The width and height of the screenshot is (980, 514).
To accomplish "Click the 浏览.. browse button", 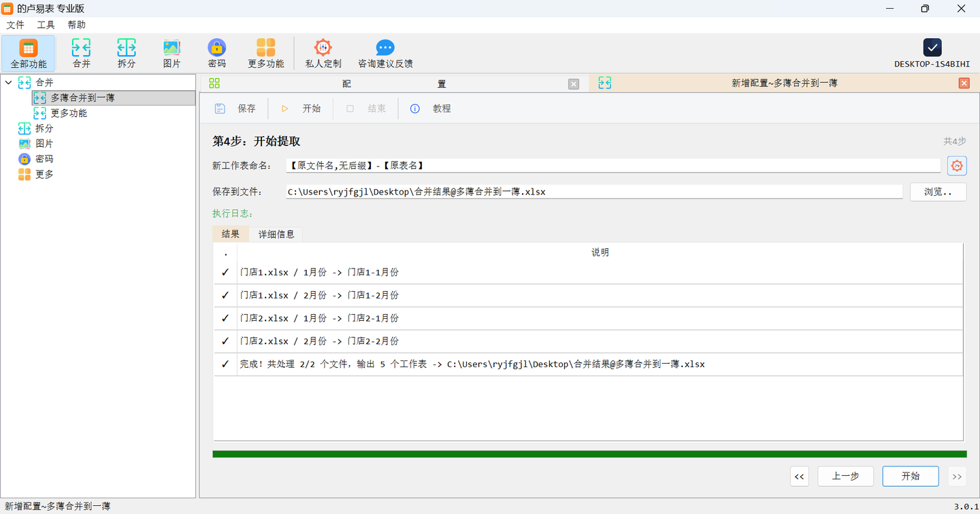I will point(938,192).
